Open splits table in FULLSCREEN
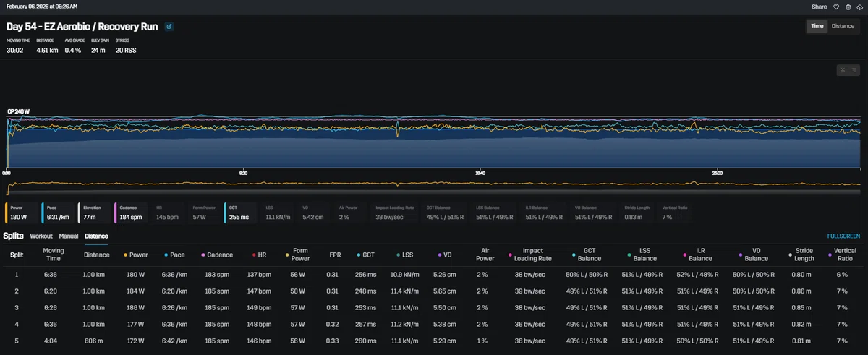 tap(843, 236)
